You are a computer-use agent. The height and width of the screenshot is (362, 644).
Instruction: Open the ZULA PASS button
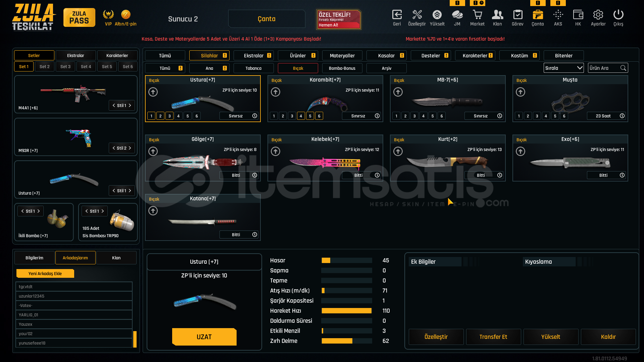[79, 17]
